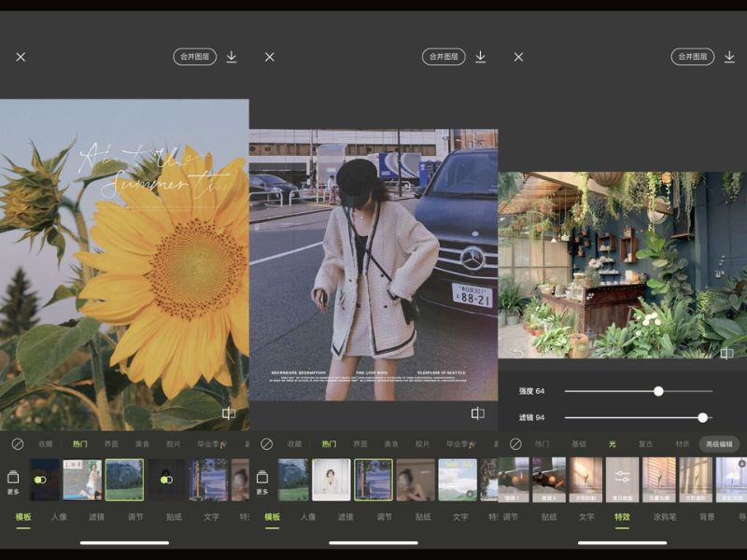This screenshot has height=560, width=747.
Task: Toggle compare view on the car street photo
Action: point(478,413)
